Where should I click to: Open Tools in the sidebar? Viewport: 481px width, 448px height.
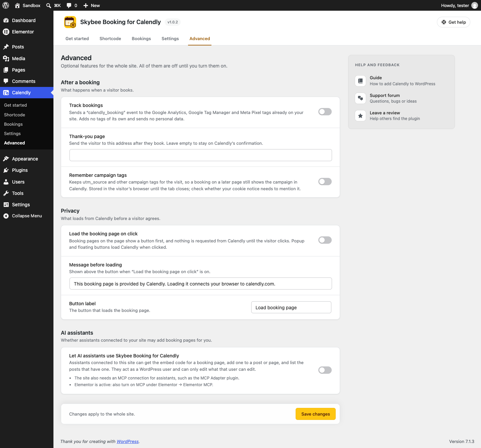27,193
